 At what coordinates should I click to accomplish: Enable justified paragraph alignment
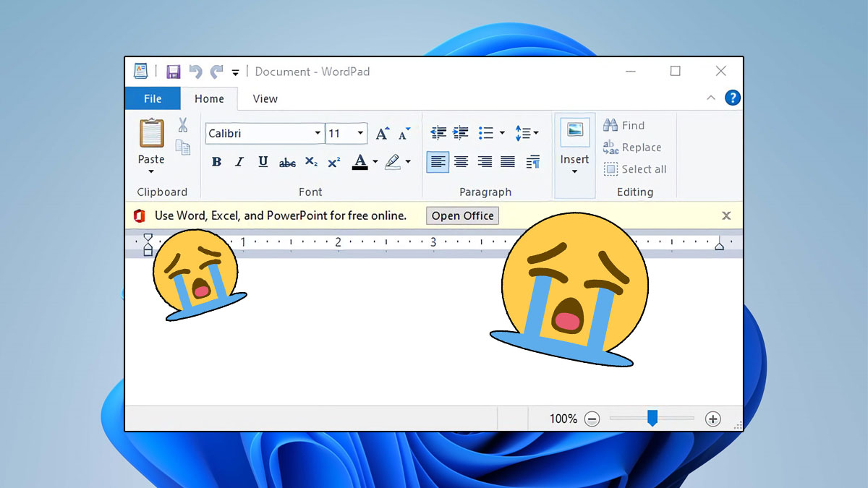pyautogui.click(x=507, y=161)
